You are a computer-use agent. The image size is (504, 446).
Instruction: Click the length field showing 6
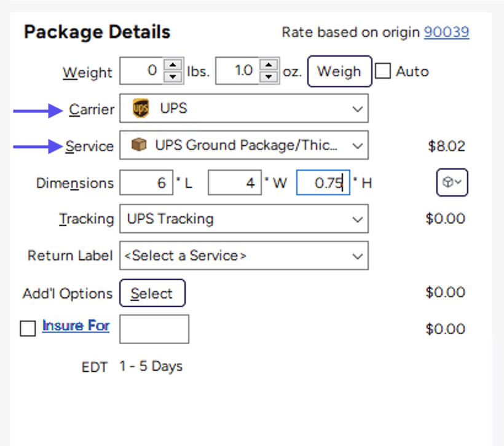click(146, 182)
